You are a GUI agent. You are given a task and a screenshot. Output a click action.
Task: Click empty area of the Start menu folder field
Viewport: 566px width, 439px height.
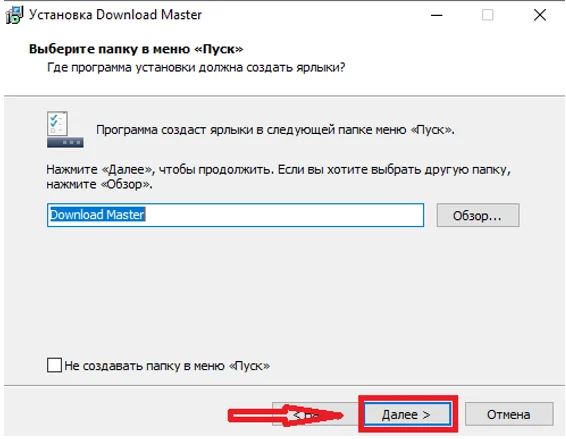[x=283, y=215]
